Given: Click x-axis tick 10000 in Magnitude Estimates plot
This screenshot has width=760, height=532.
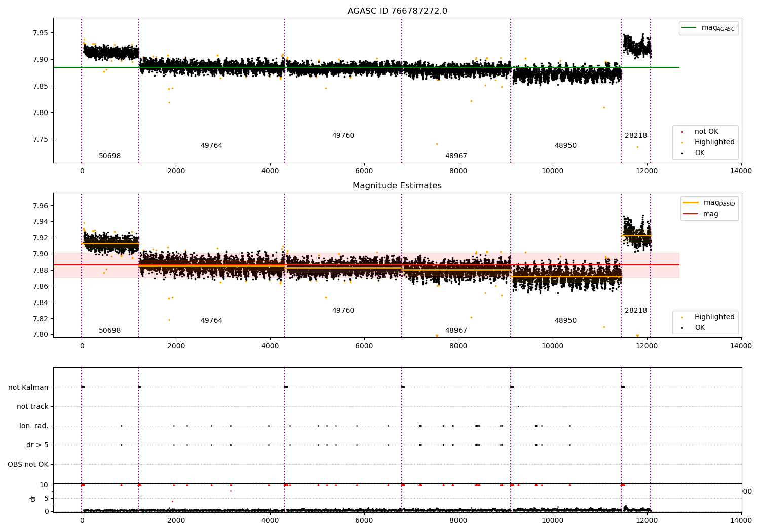Looking at the screenshot, I should point(553,346).
